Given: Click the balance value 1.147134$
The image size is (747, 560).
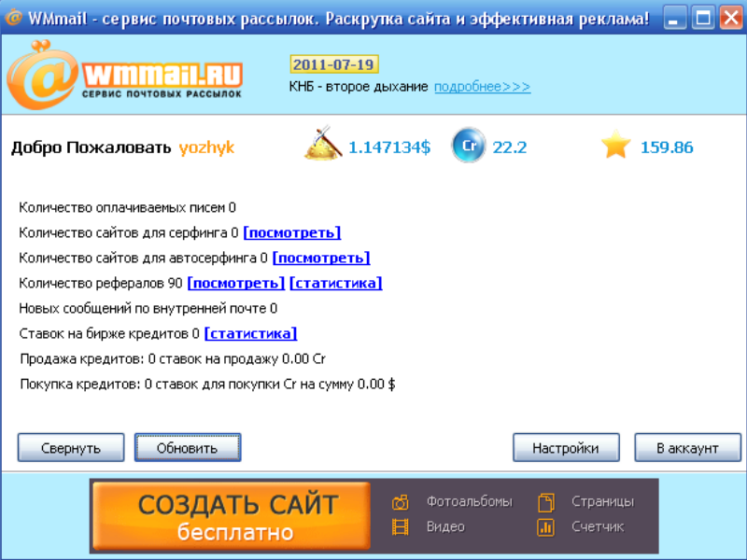Looking at the screenshot, I should (389, 147).
